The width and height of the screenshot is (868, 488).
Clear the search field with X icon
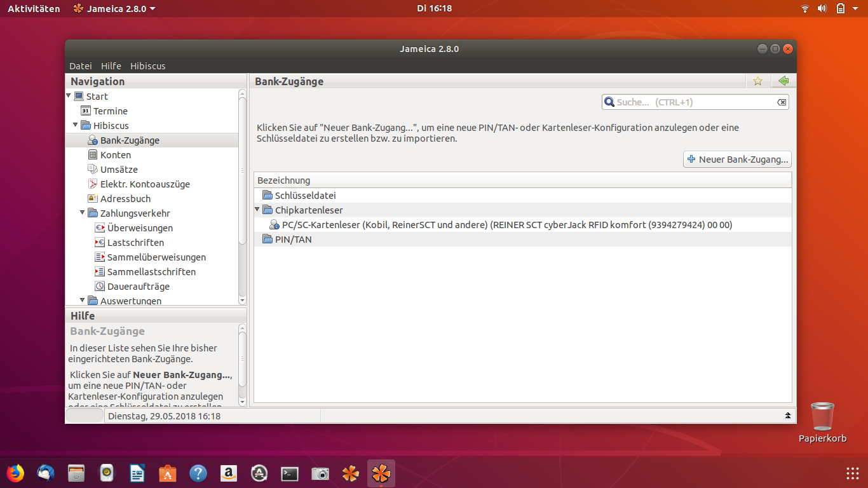782,102
